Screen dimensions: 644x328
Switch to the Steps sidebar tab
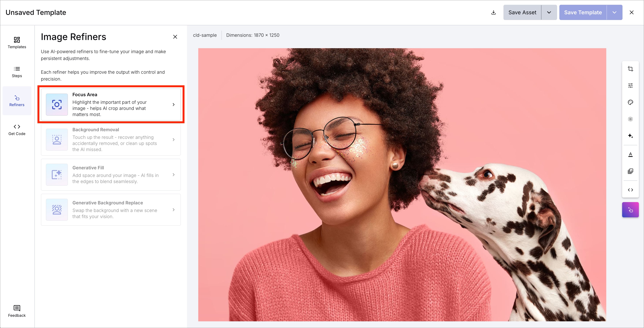(x=17, y=72)
